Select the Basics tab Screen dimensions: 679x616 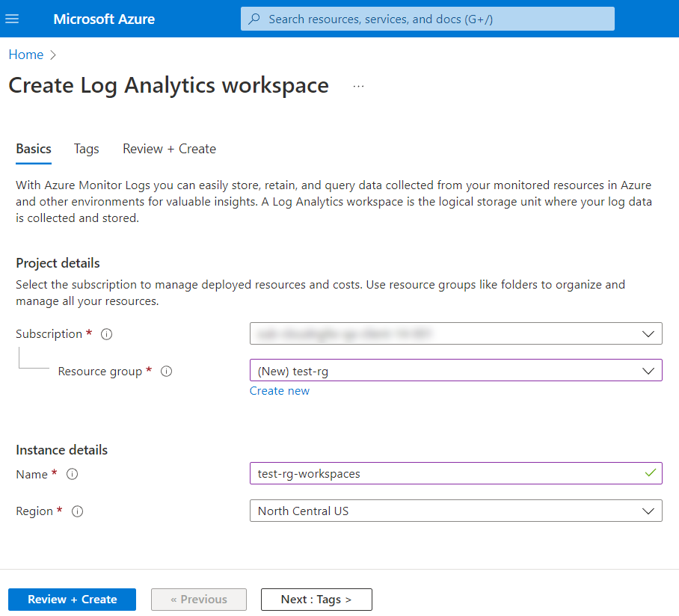click(34, 149)
